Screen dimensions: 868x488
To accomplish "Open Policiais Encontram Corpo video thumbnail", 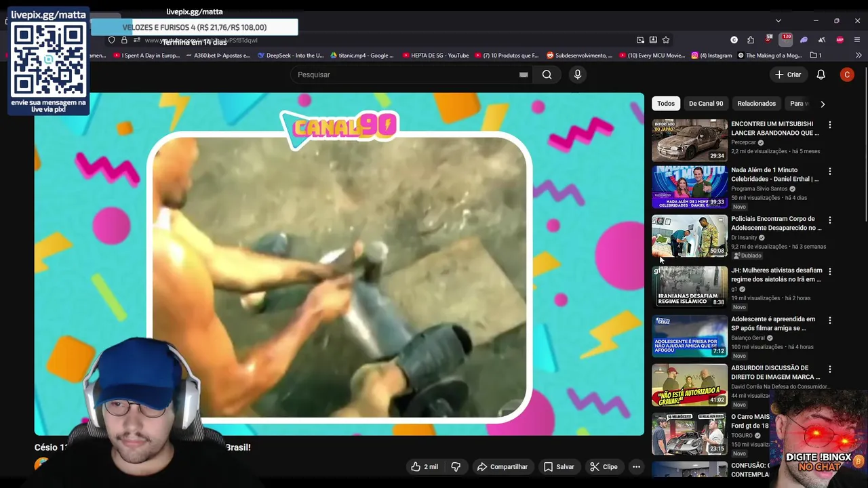I will click(690, 236).
